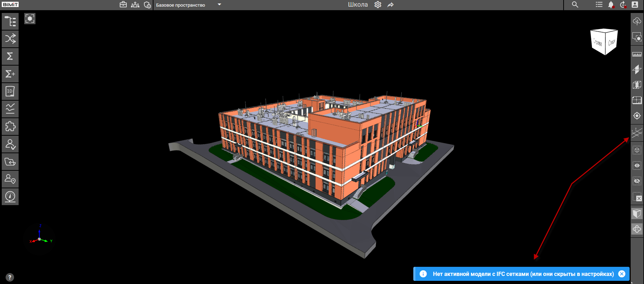Image resolution: width=644 pixels, height=284 pixels.
Task: Open the gauge dashboard icon
Action: tap(10, 197)
